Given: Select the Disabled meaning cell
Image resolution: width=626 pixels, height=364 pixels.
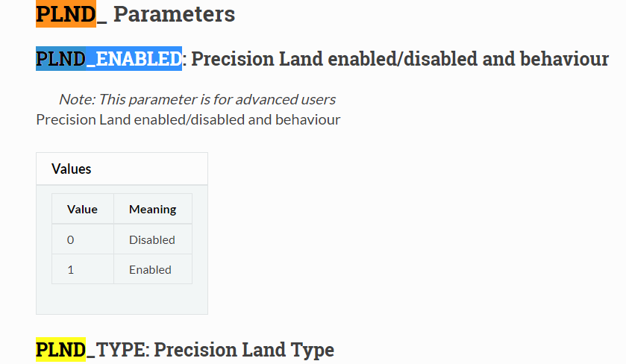Looking at the screenshot, I should coord(153,239).
